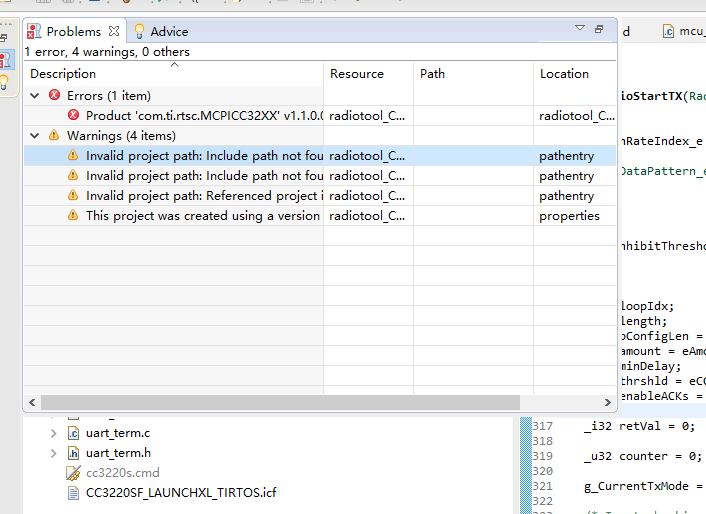Collapse the Warnings (4 items) group
706x514 pixels.
[35, 135]
